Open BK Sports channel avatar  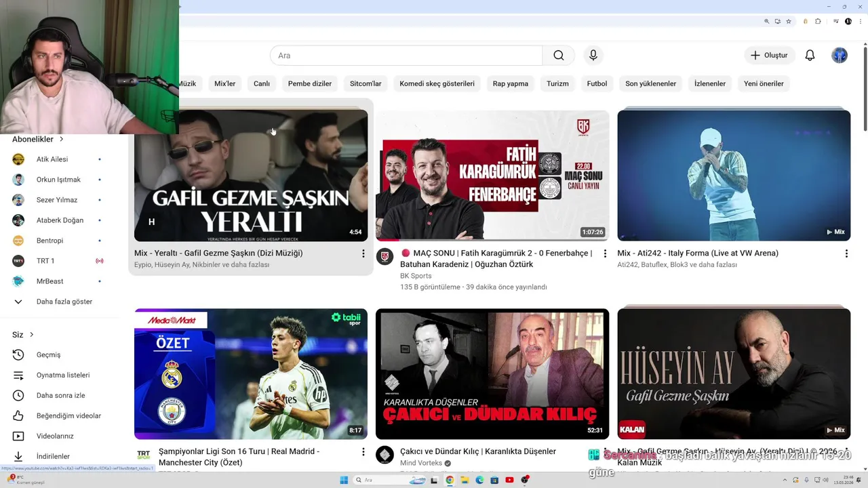384,256
